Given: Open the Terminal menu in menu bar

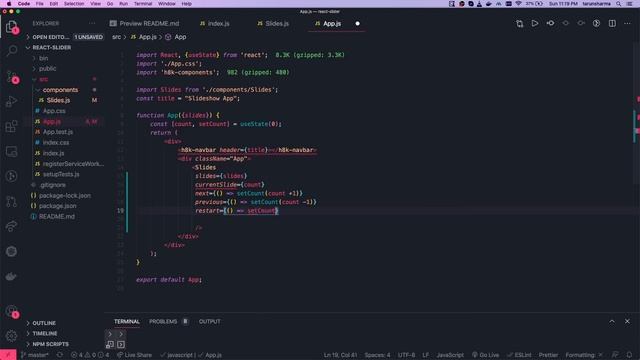Looking at the screenshot, I should (143, 4).
